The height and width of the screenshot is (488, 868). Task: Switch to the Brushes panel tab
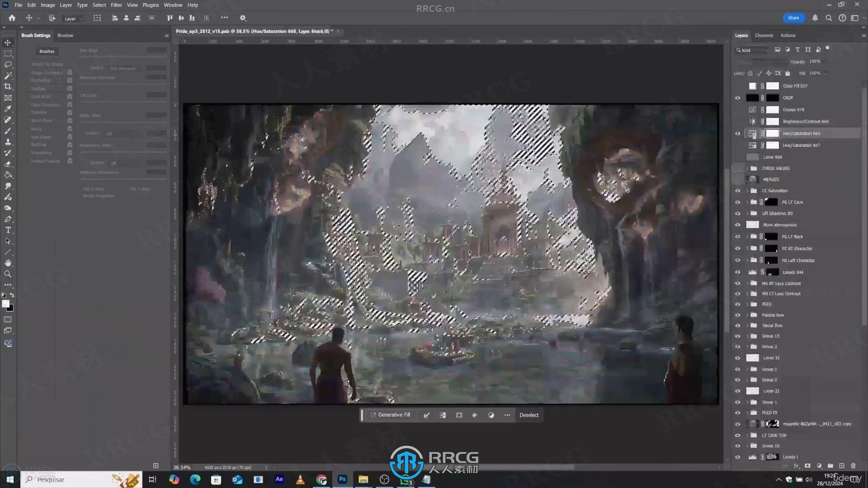tap(65, 35)
